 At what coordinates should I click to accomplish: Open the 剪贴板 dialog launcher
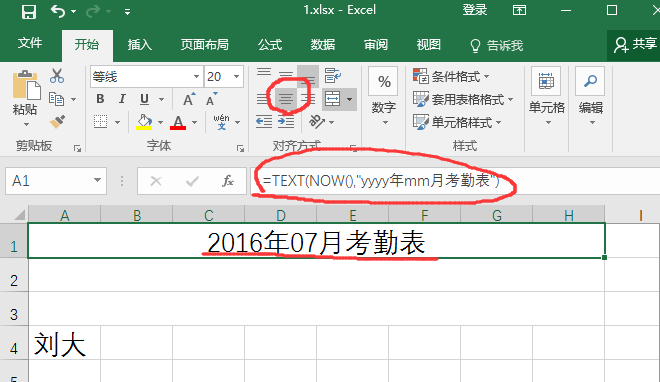click(77, 148)
